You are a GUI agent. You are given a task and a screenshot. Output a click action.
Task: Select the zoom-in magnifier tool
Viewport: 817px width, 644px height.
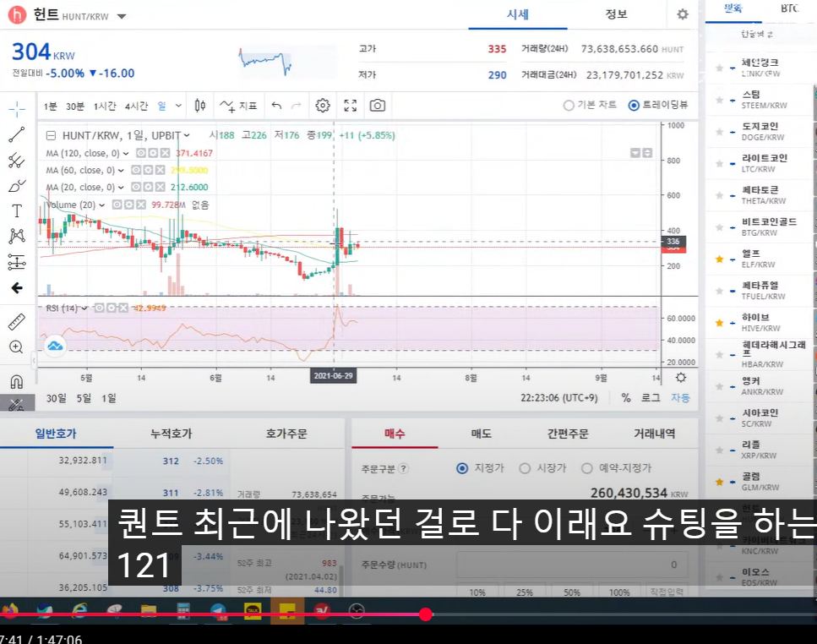pyautogui.click(x=17, y=347)
